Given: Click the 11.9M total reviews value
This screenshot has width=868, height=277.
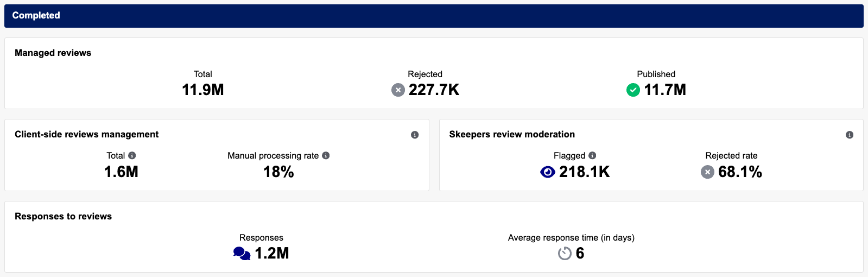Looking at the screenshot, I should [202, 90].
